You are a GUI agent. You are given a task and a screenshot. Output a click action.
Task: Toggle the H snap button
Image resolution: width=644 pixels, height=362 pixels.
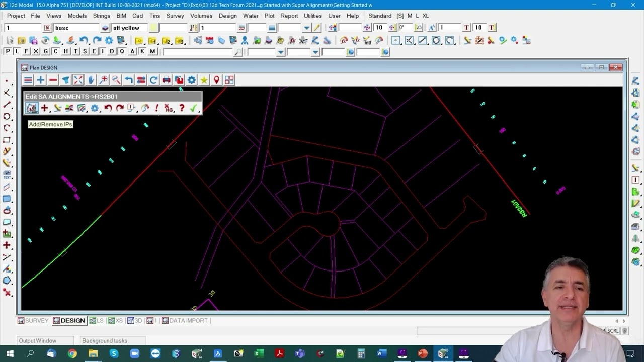[x=66, y=52]
